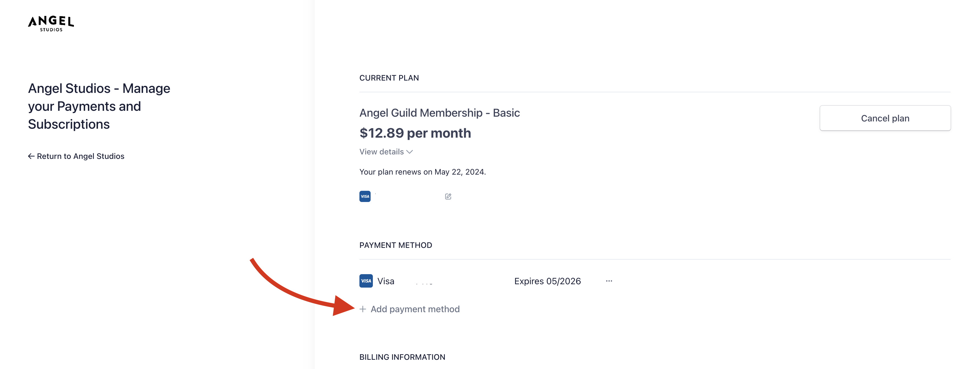Click the Angel Guild Membership - Basic title

[x=439, y=113]
